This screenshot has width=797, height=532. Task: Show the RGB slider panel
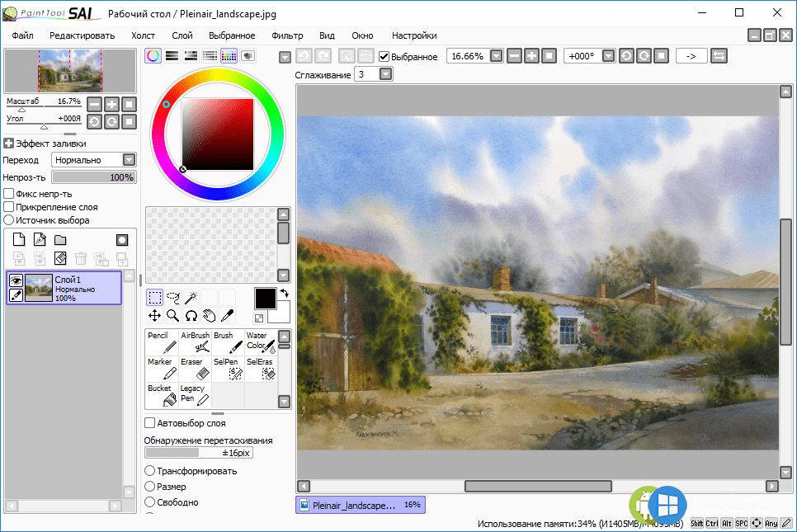coord(172,56)
